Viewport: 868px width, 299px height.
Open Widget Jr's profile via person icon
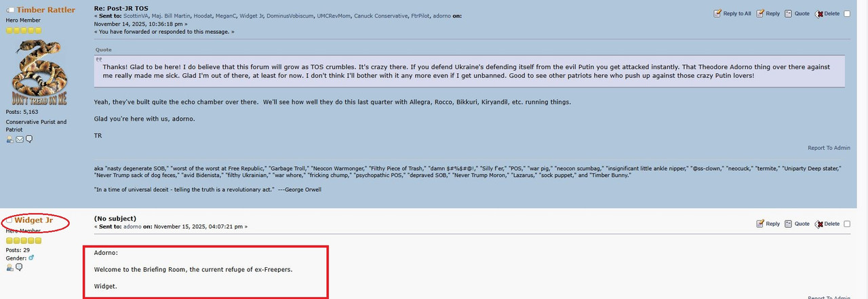point(10,268)
